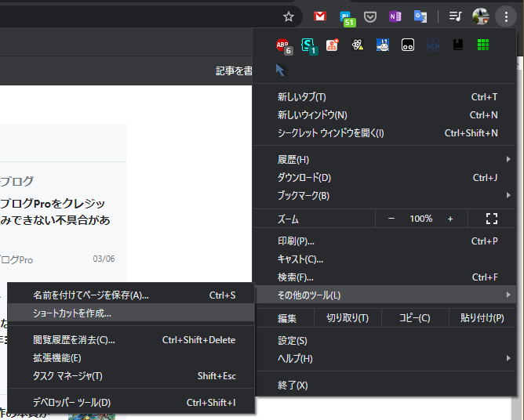Screen dimensions: 524x420
Task: Click the blue cursor arrow extension
Action: click(280, 70)
